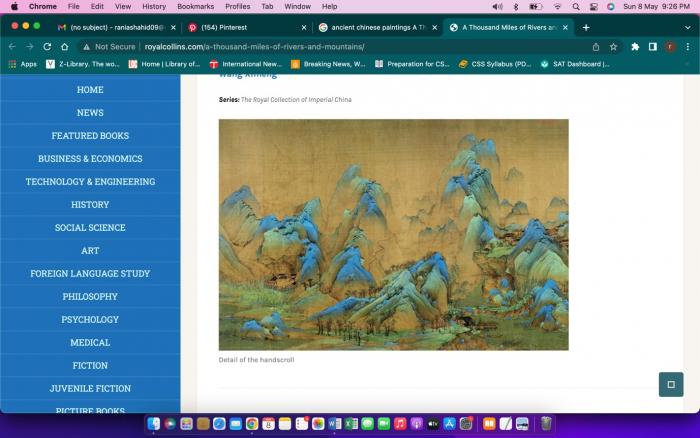
Task: Reload the current page
Action: 47,47
